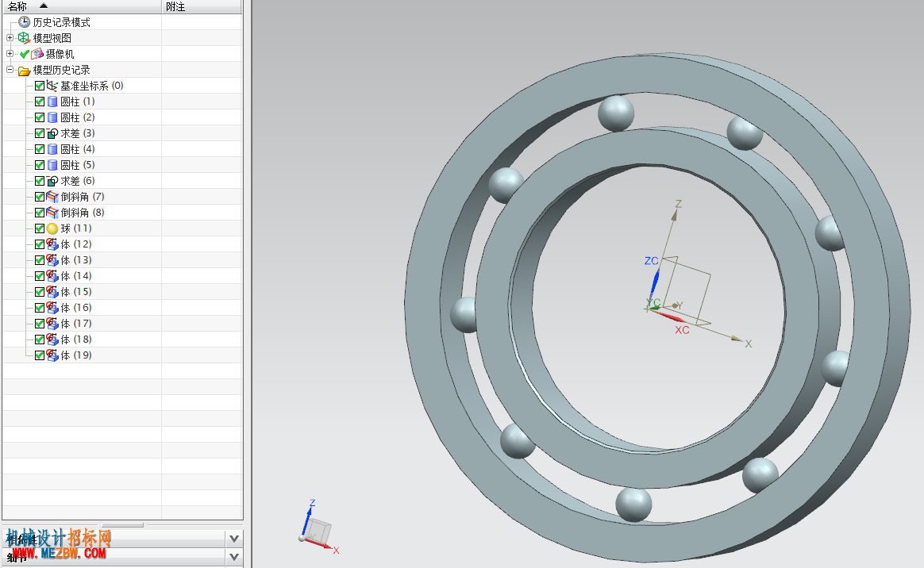Image resolution: width=924 pixels, height=568 pixels.
Task: Select the 历史记录模式 row
Action: pyautogui.click(x=122, y=21)
